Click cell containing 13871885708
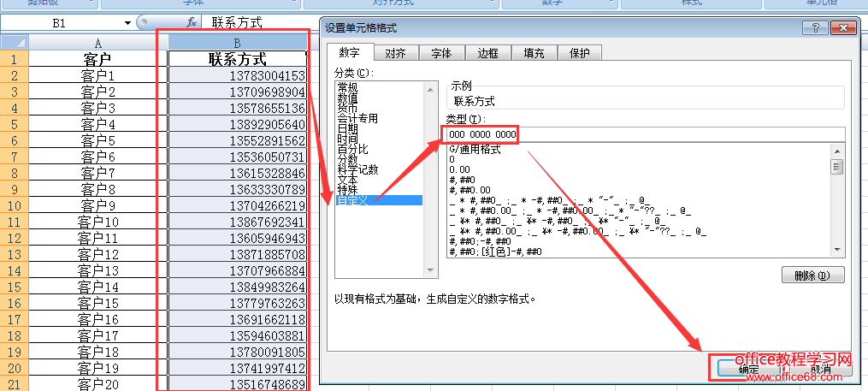 238,255
